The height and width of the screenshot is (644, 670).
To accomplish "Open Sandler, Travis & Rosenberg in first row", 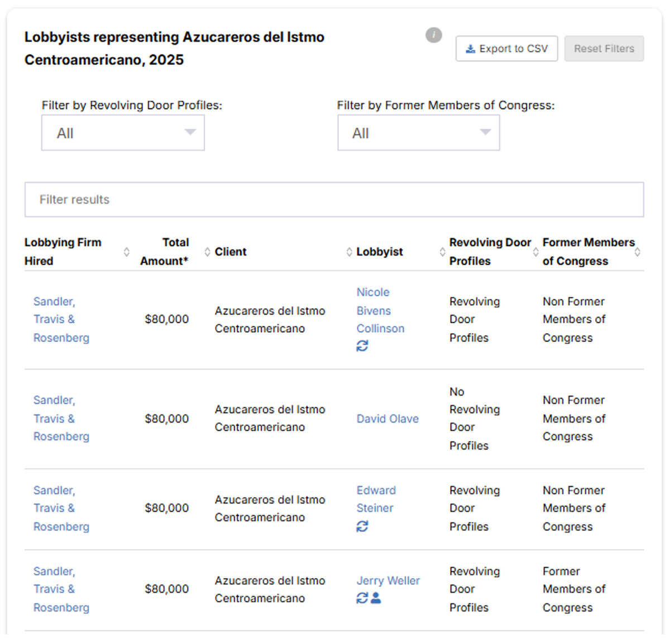I will (61, 319).
